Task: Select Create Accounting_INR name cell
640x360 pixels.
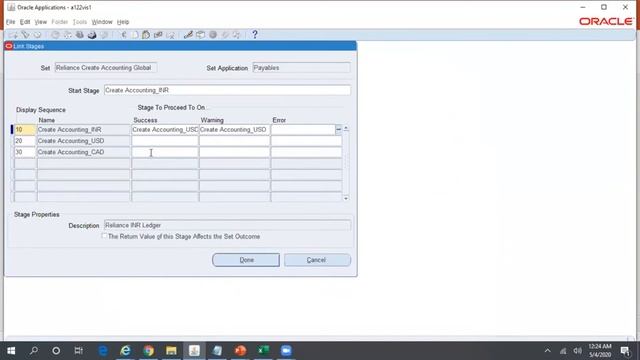Action: click(83, 129)
